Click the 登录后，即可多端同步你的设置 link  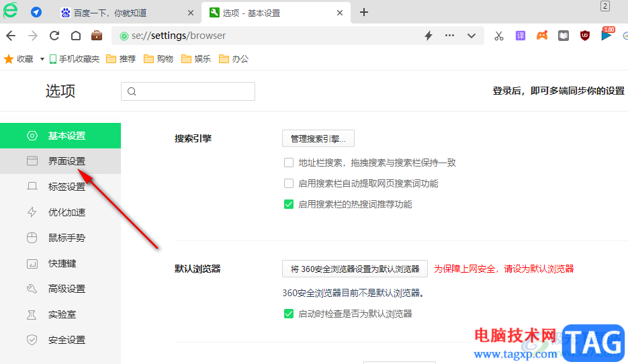(x=558, y=91)
